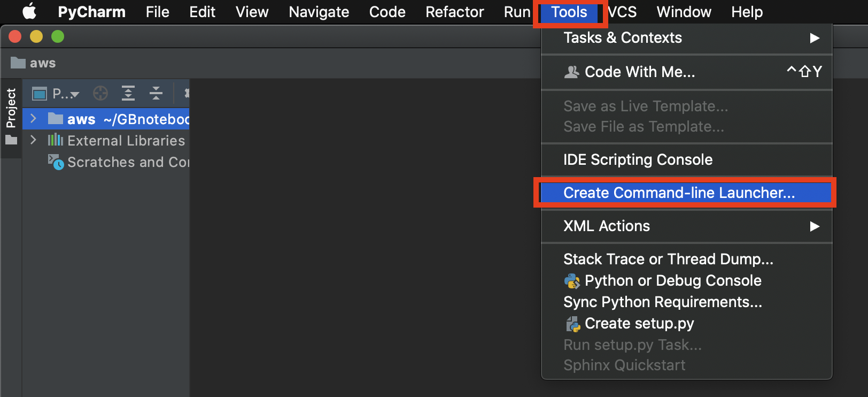The height and width of the screenshot is (397, 868).
Task: Open the Refactor menu in menu bar
Action: click(454, 12)
